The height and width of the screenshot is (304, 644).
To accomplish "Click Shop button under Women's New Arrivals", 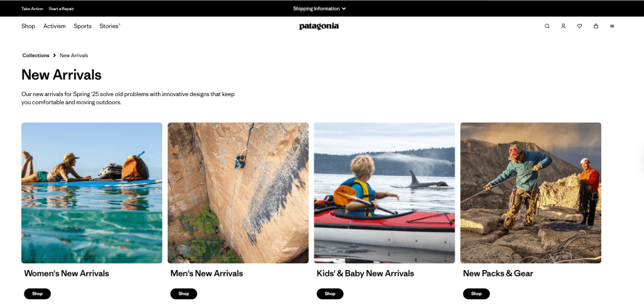I will (37, 294).
